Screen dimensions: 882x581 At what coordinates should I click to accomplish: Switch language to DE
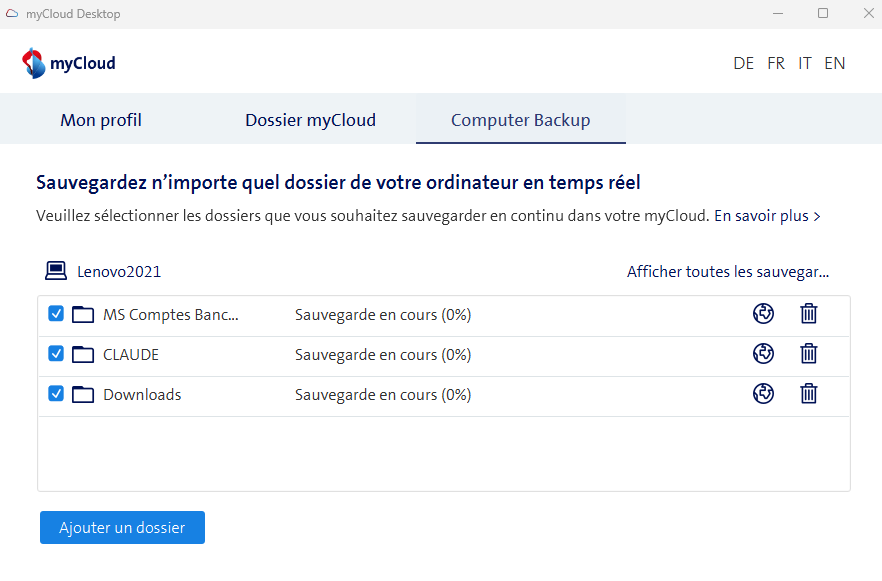point(743,63)
